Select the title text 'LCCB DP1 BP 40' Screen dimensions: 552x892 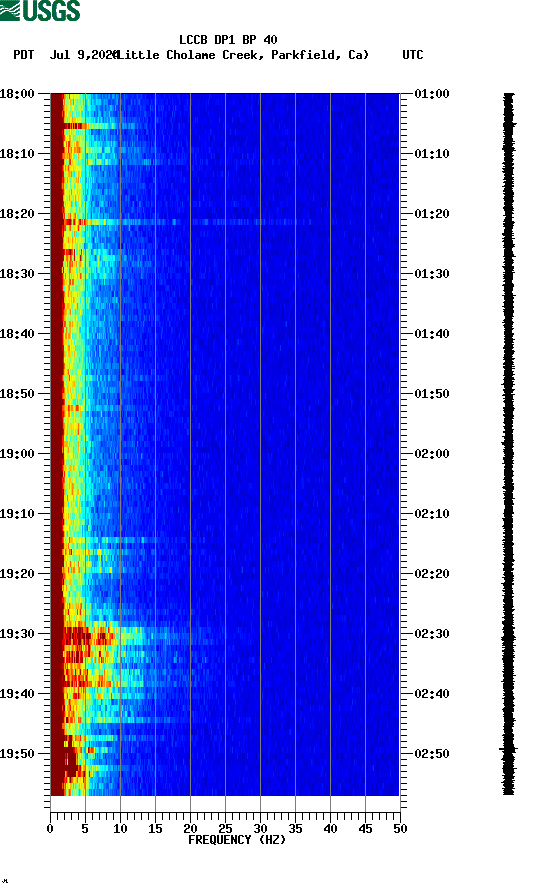(x=228, y=40)
